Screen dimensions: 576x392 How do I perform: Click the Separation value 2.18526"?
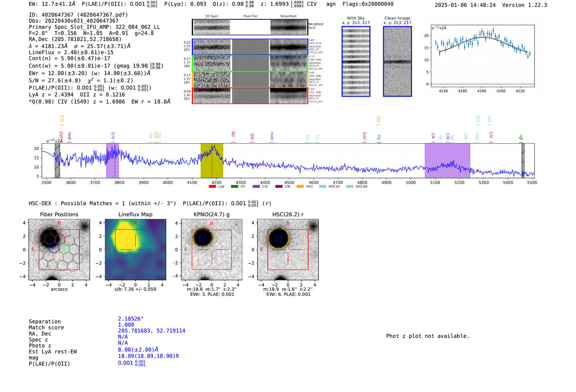click(x=131, y=319)
